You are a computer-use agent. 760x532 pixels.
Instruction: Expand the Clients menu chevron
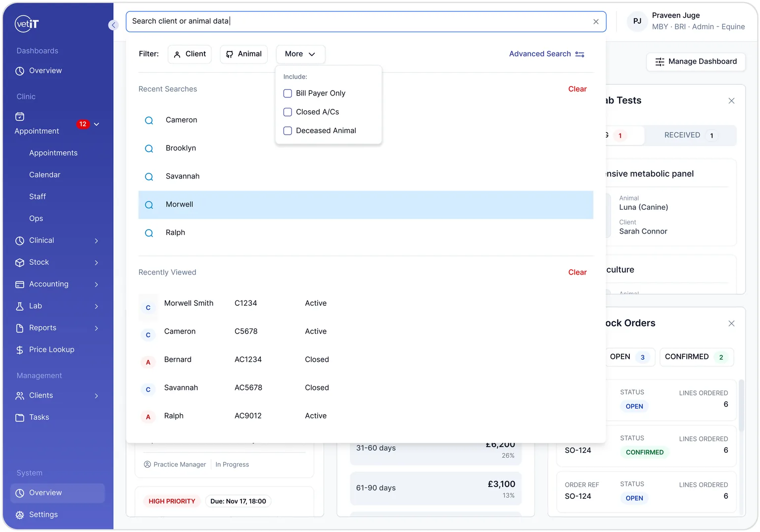tap(96, 395)
